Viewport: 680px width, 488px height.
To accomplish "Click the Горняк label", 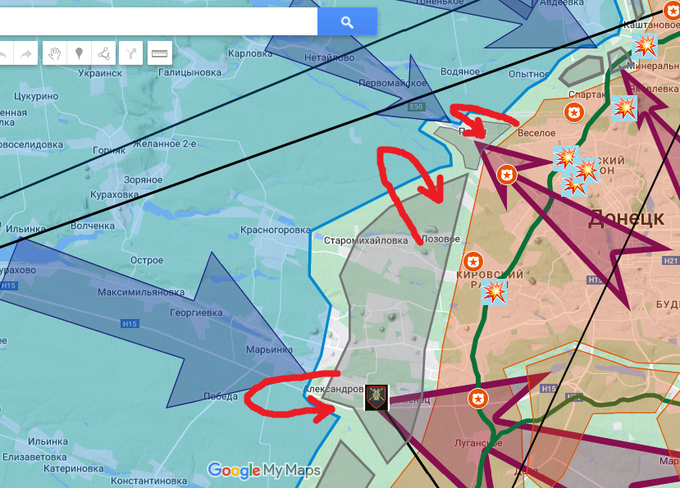I will pyautogui.click(x=109, y=151).
